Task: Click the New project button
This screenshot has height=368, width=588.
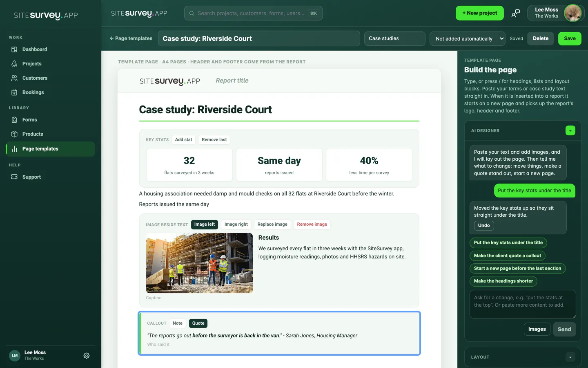Action: pyautogui.click(x=479, y=13)
